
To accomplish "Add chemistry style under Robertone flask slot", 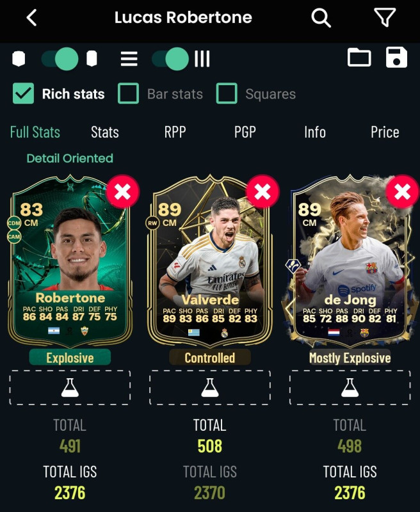I will [70, 388].
